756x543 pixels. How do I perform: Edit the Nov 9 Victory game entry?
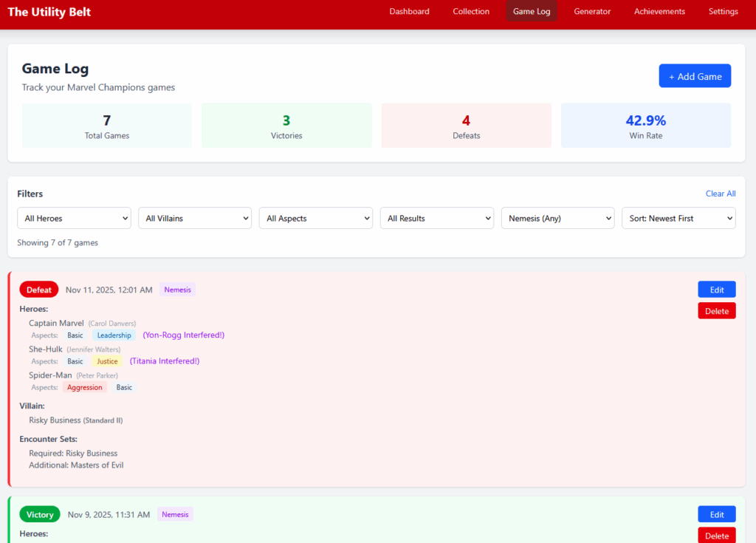pyautogui.click(x=716, y=514)
